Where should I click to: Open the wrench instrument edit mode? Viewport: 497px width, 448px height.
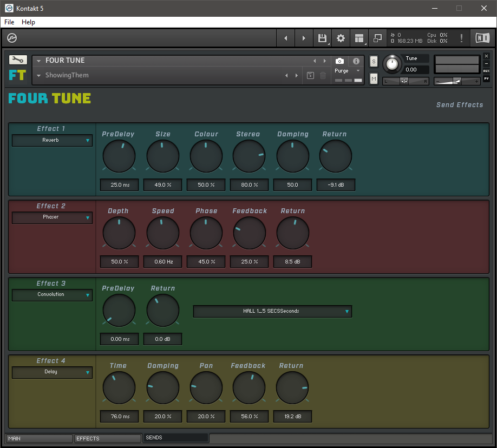pos(18,60)
